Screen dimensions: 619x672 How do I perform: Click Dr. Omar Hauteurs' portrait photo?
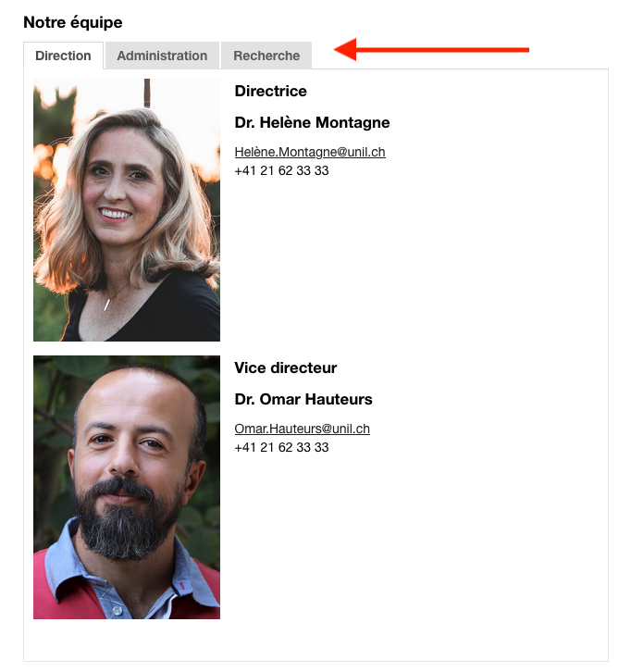(x=127, y=487)
